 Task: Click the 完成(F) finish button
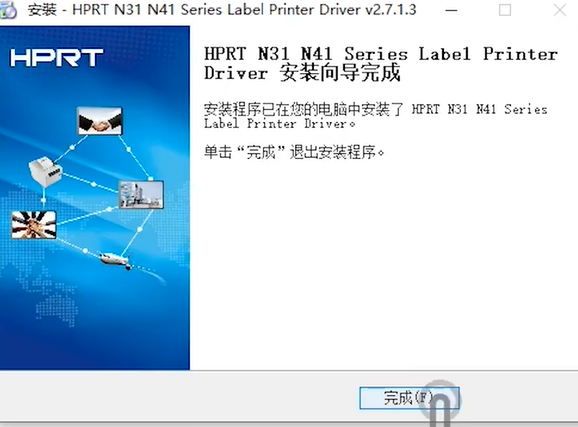click(x=409, y=398)
